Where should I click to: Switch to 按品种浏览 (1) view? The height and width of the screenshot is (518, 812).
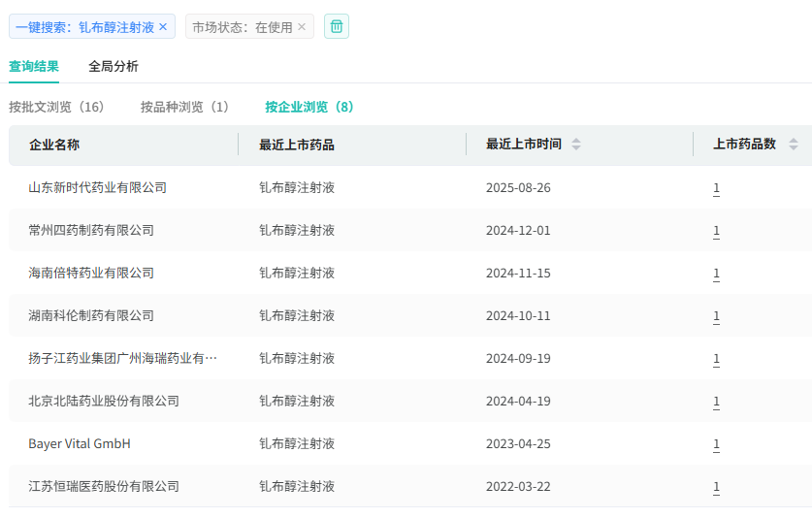pos(184,107)
